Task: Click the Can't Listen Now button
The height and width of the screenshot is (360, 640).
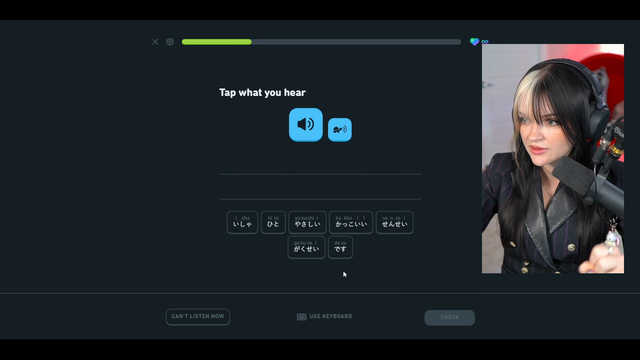Action: (198, 317)
